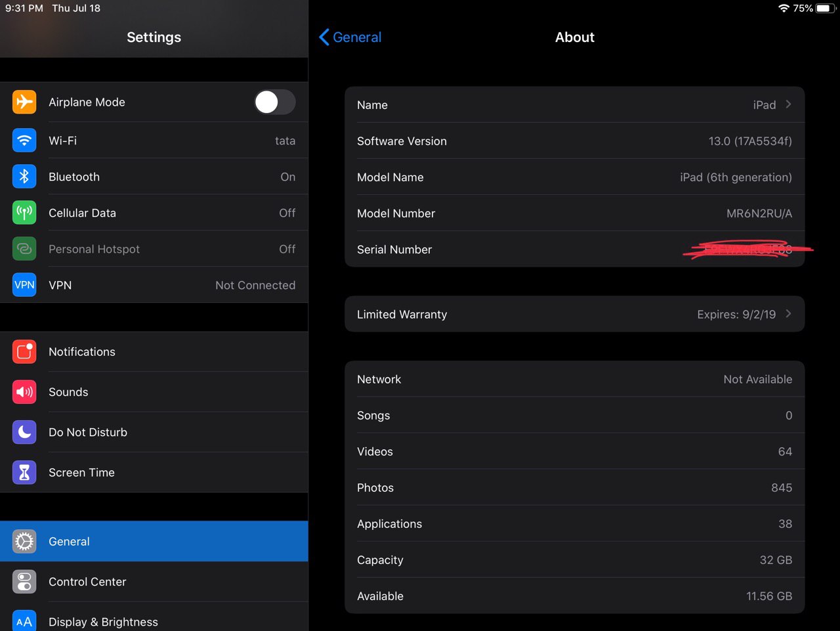Tap the battery icon in status bar
The height and width of the screenshot is (631, 840).
(826, 9)
